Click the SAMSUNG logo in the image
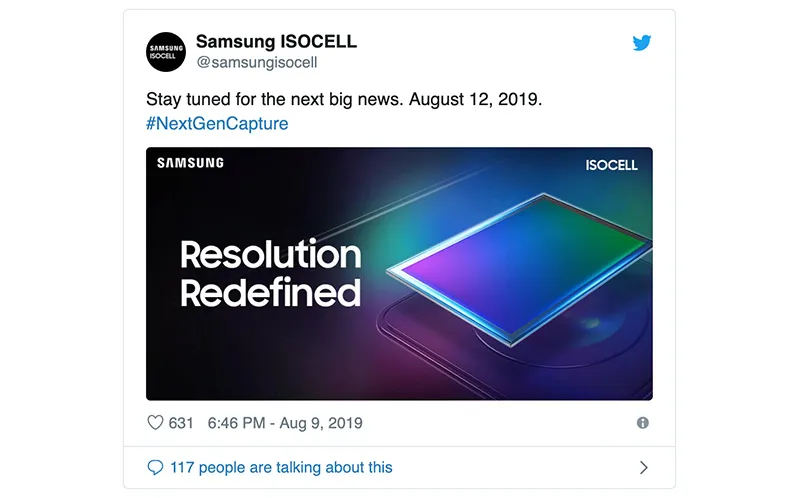The image size is (800, 498). [x=190, y=163]
